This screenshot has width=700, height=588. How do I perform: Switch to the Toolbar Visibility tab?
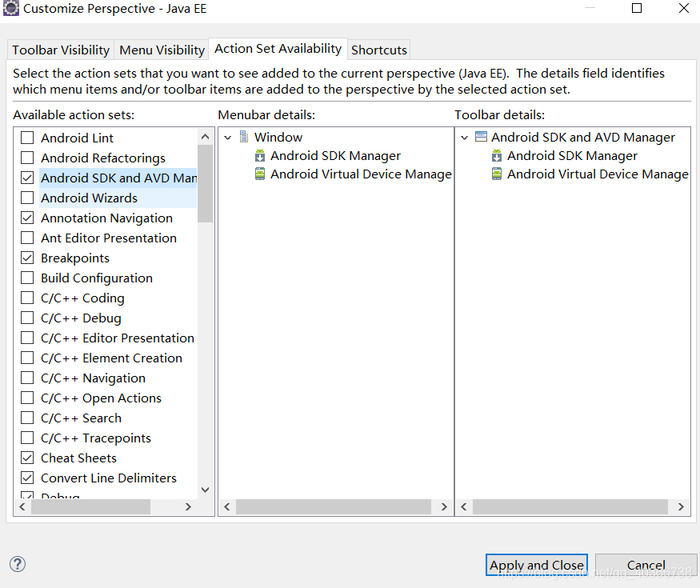[x=61, y=50]
